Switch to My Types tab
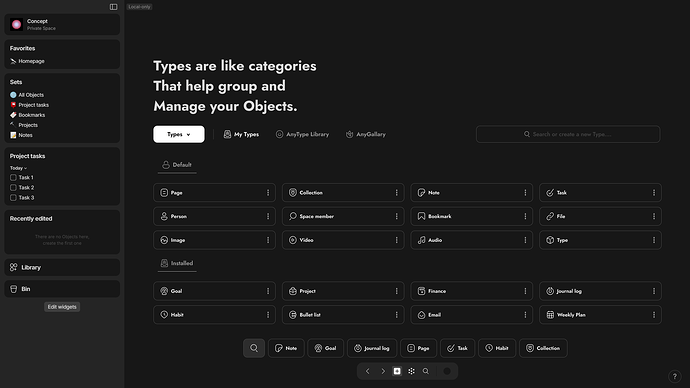Screen dimensions: 690x388 coord(241,135)
